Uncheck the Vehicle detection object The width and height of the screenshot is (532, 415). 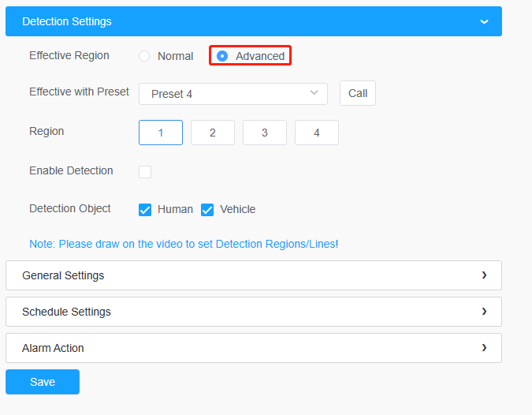[x=207, y=210]
